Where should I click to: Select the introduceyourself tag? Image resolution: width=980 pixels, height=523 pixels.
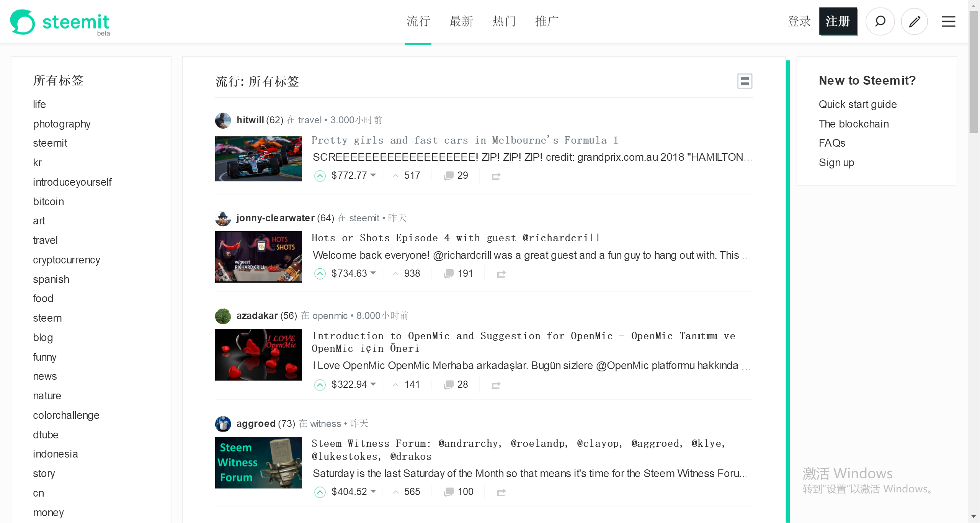pyautogui.click(x=72, y=182)
